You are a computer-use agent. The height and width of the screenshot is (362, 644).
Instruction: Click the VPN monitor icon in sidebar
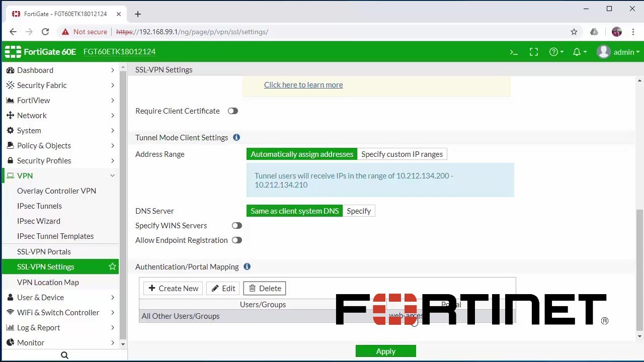point(10,176)
